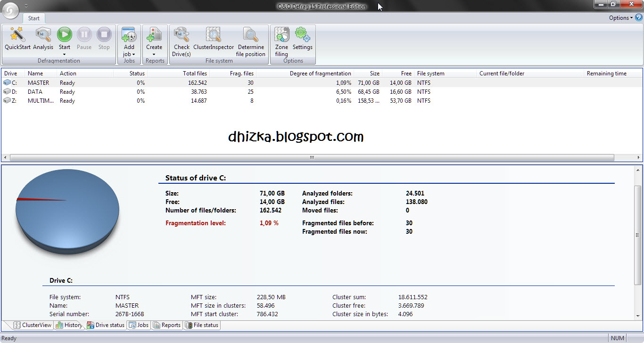644x343 pixels.
Task: Open Settings with the gear icon
Action: pyautogui.click(x=302, y=39)
